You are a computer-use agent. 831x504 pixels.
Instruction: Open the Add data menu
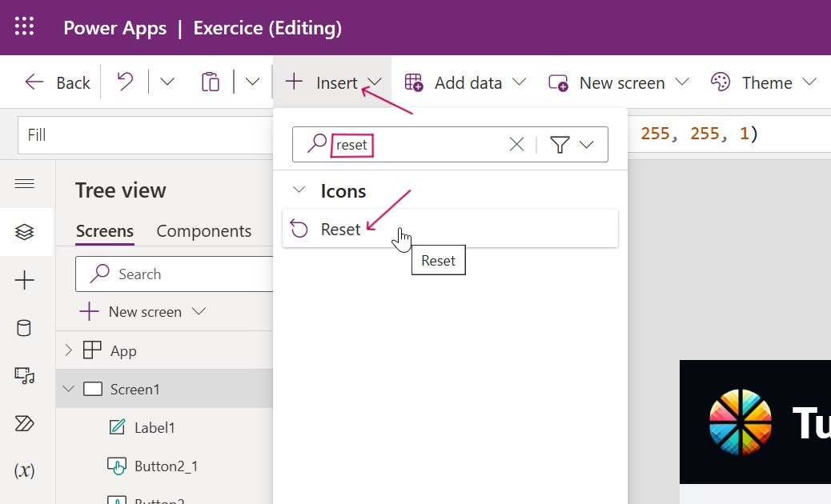pyautogui.click(x=465, y=82)
